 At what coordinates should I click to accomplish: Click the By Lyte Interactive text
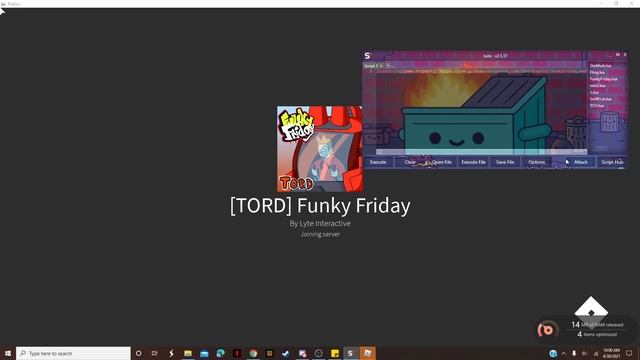pyautogui.click(x=320, y=223)
